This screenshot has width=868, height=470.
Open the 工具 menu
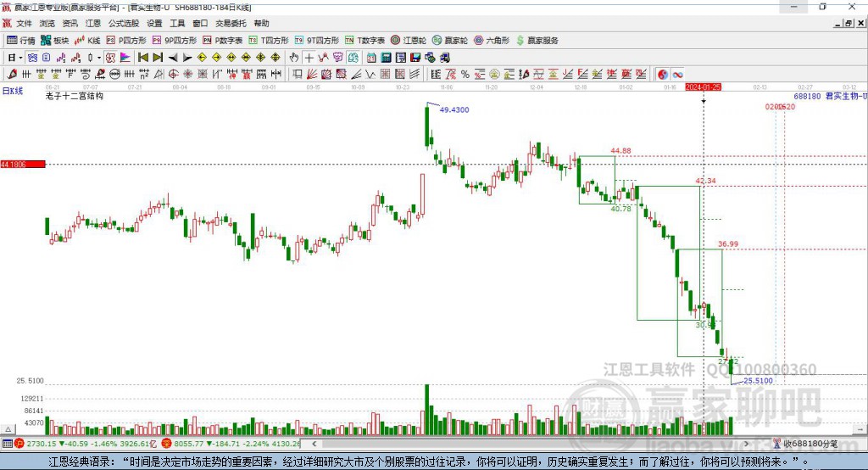[177, 23]
